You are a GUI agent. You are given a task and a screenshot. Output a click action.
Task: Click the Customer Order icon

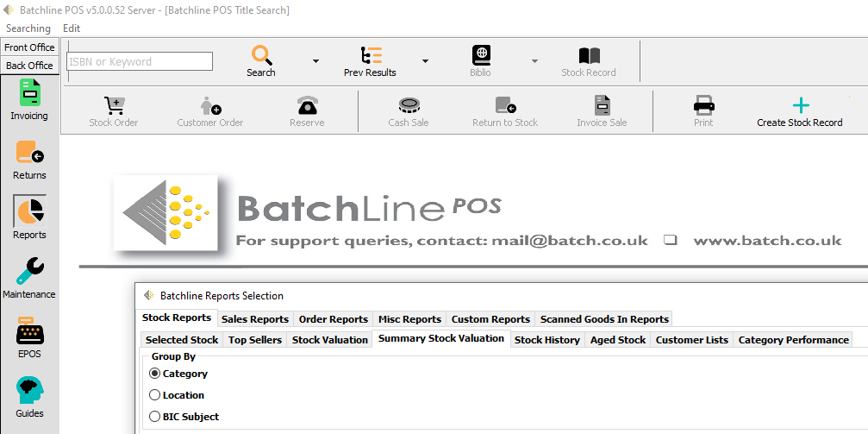click(x=210, y=105)
